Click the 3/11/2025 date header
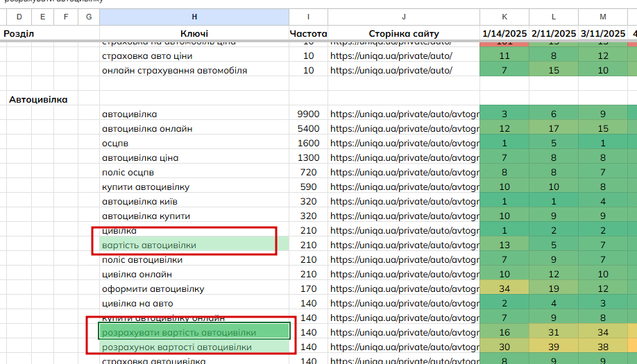 point(603,33)
